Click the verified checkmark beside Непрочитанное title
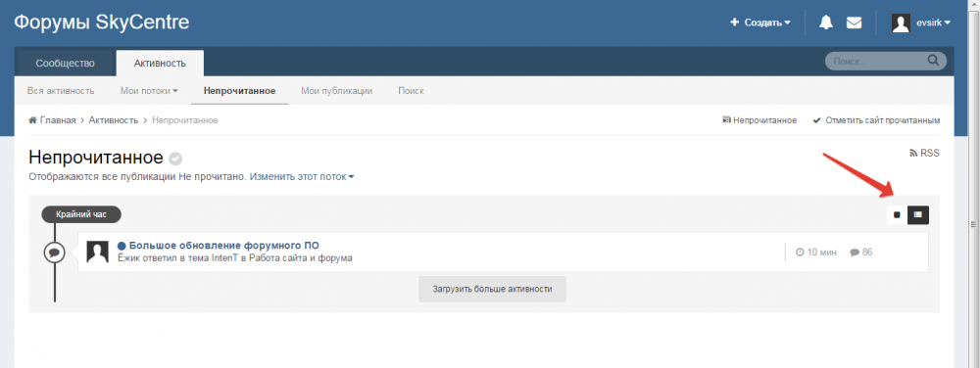 175,159
